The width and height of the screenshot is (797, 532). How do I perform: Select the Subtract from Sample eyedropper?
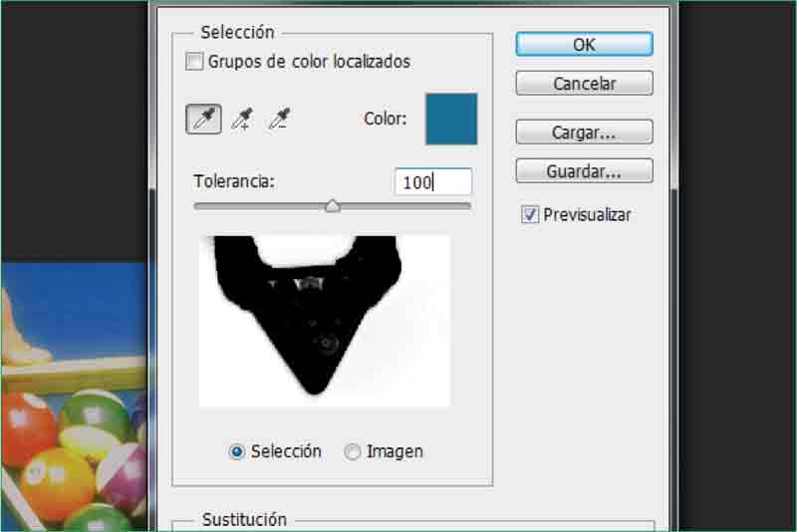(280, 120)
